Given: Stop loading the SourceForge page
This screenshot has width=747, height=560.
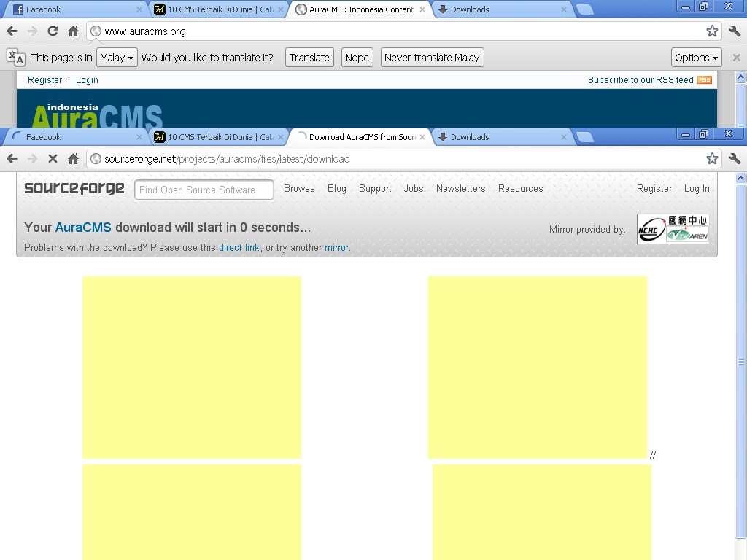Looking at the screenshot, I should coord(53,159).
